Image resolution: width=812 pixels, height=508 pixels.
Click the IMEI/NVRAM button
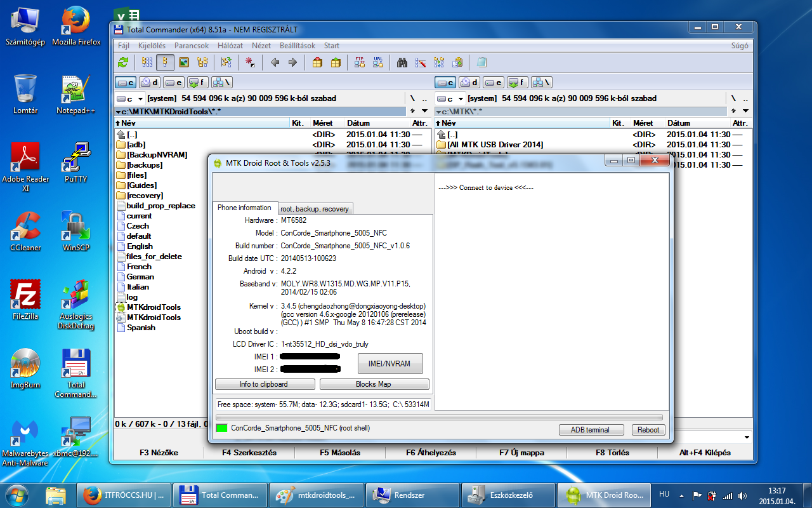point(390,364)
